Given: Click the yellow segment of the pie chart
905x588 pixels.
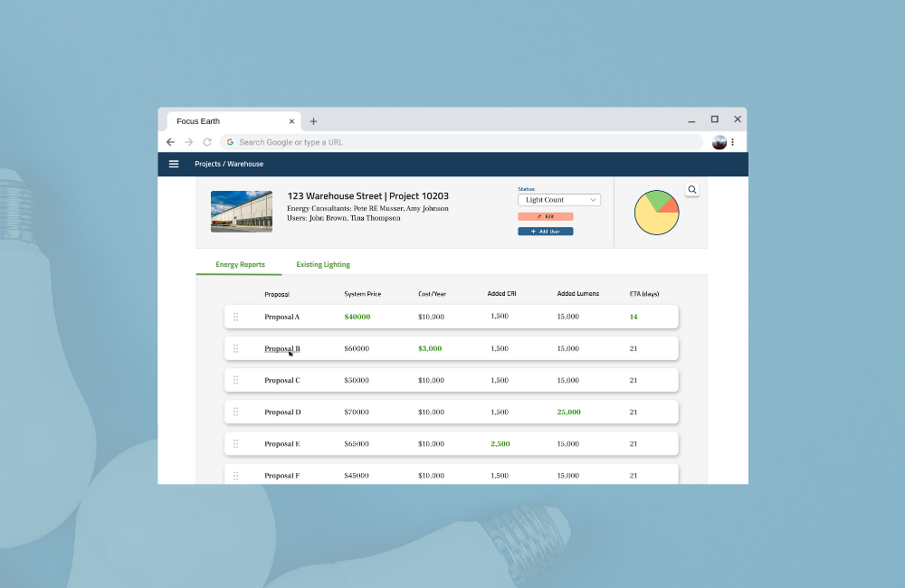Looking at the screenshot, I should click(x=653, y=221).
